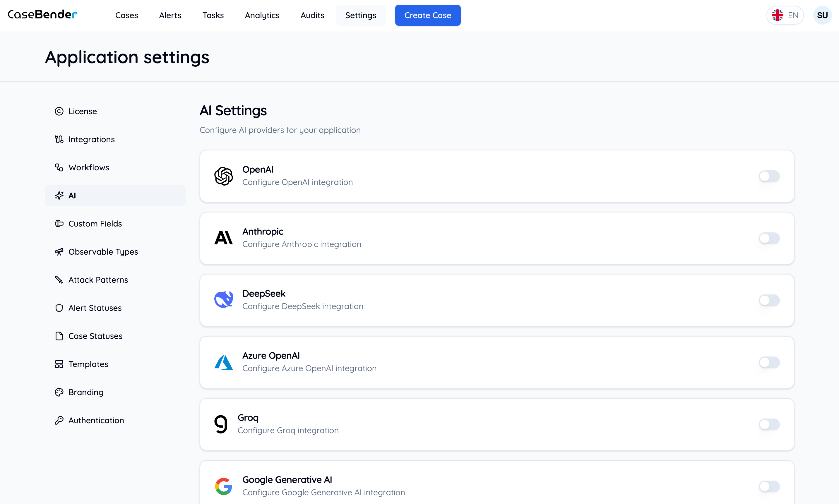Click the Authentication key icon
This screenshot has height=504, width=839.
pyautogui.click(x=59, y=420)
